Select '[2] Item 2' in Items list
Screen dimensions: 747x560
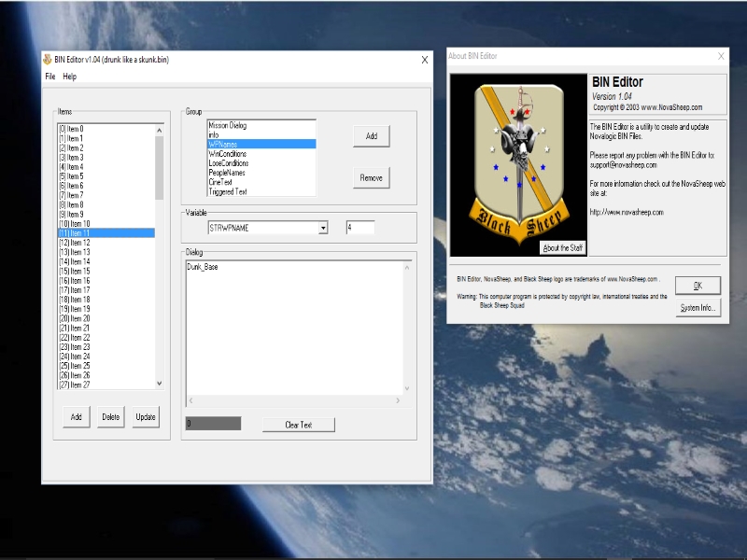[106, 147]
